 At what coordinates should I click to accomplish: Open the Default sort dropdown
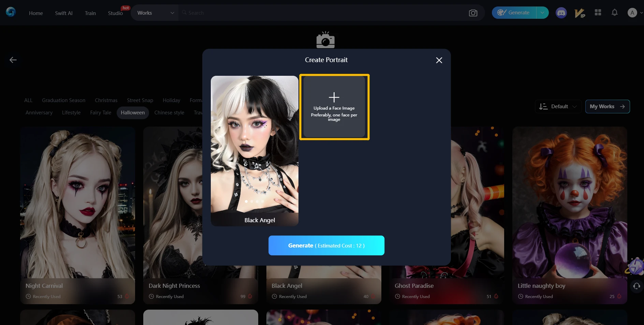(558, 107)
